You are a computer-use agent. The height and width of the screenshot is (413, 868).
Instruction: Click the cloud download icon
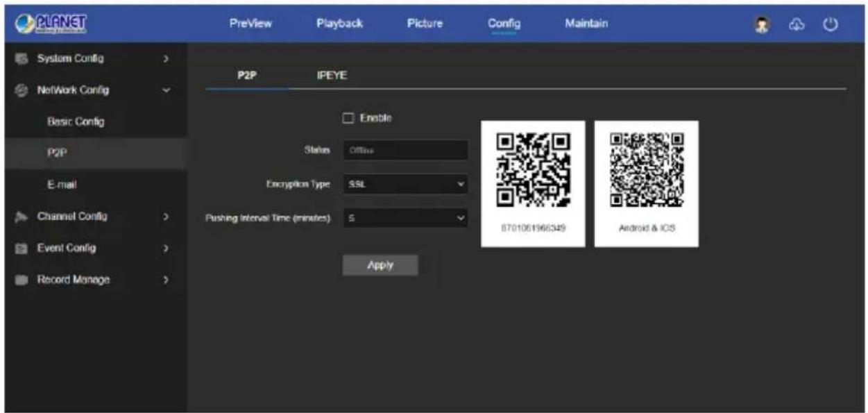pyautogui.click(x=798, y=24)
